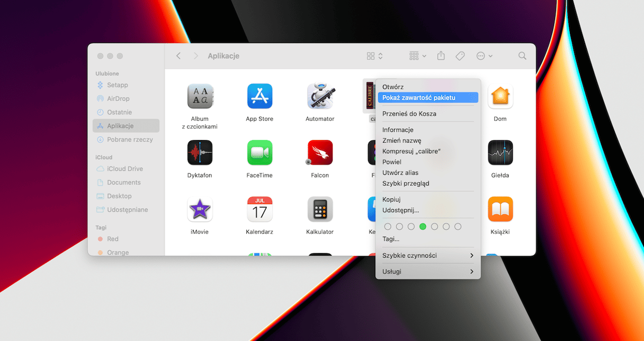
Task: Go forward with the right chevron
Action: (196, 56)
